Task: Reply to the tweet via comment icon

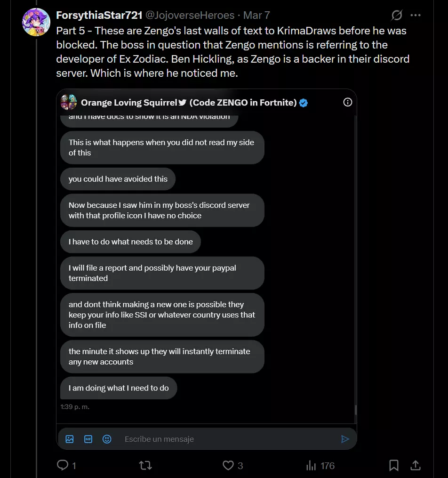Action: pyautogui.click(x=63, y=465)
